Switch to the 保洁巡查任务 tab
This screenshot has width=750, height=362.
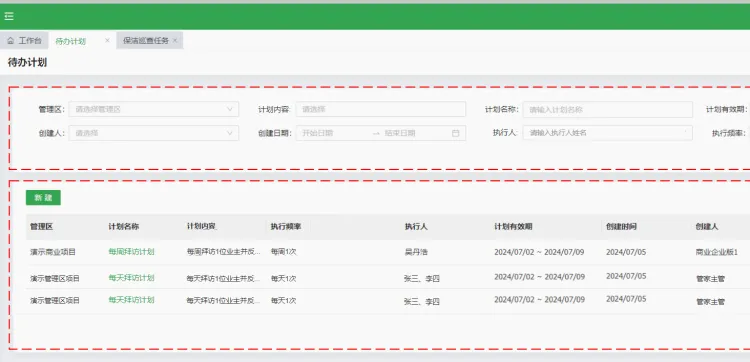[x=146, y=41]
